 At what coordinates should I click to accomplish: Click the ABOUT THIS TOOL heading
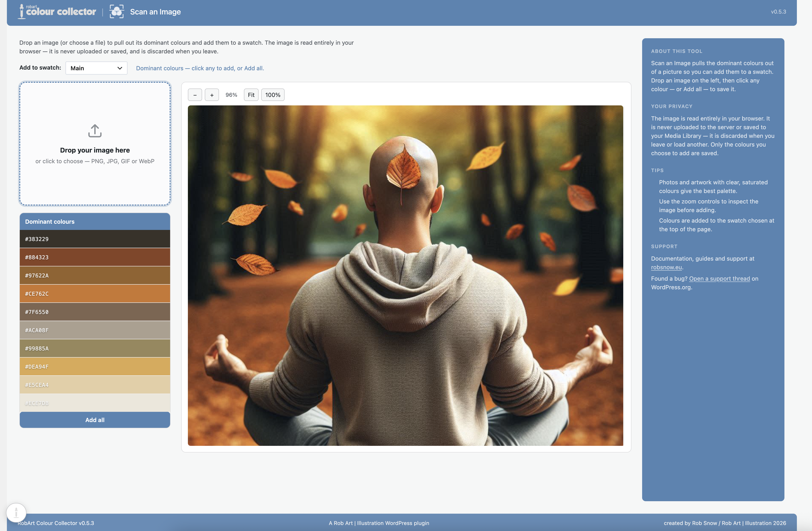677,51
